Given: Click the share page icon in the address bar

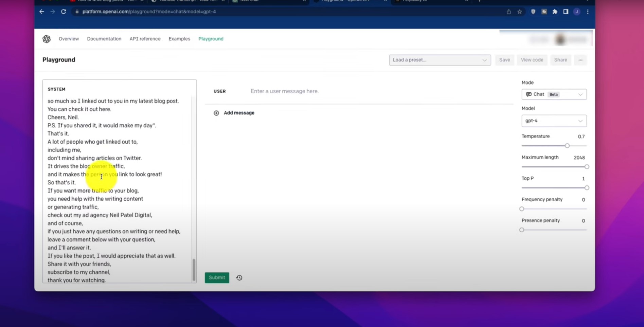Looking at the screenshot, I should pyautogui.click(x=508, y=12).
